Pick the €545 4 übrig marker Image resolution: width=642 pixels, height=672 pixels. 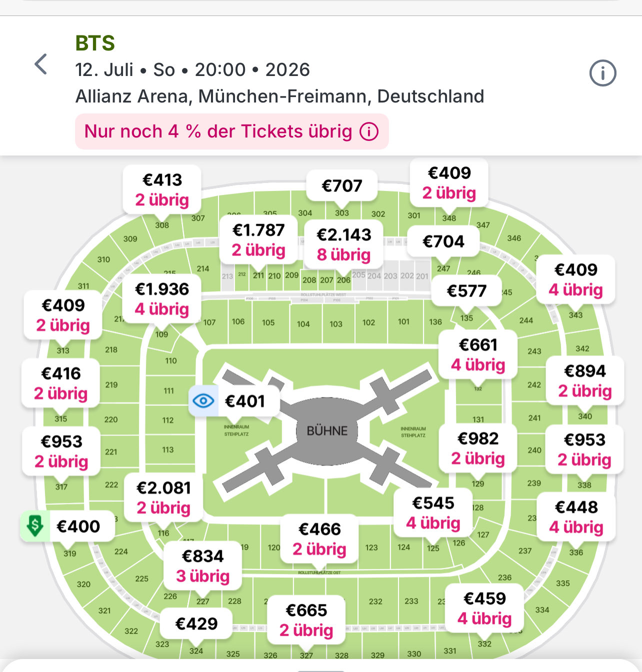tap(433, 512)
